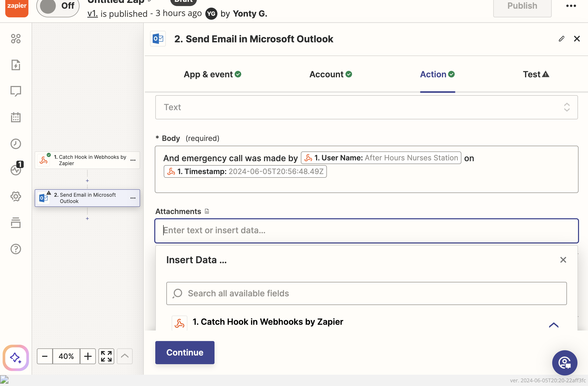Screen dimensions: 588x386
Task: Click the Zapier logo home icon
Action: 17,8
